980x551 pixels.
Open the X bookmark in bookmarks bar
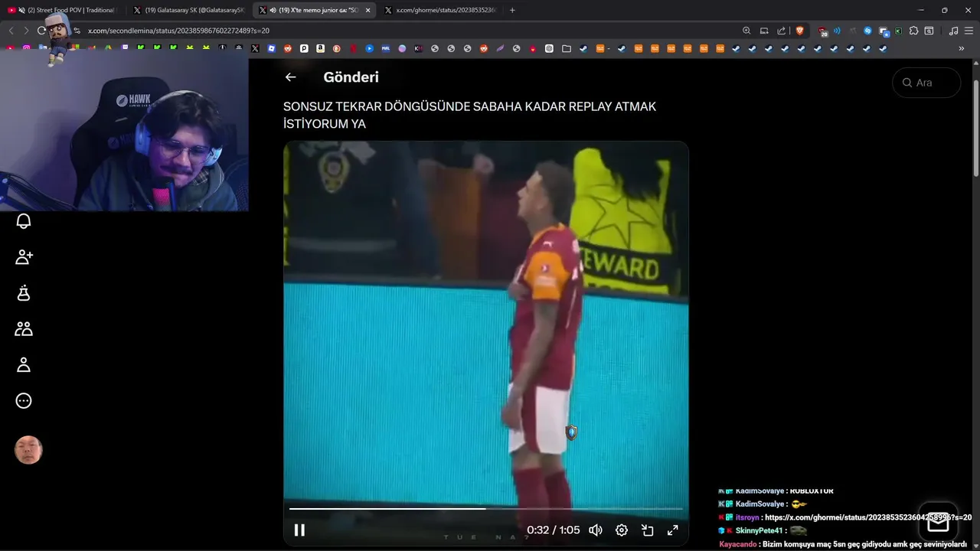[x=255, y=48]
